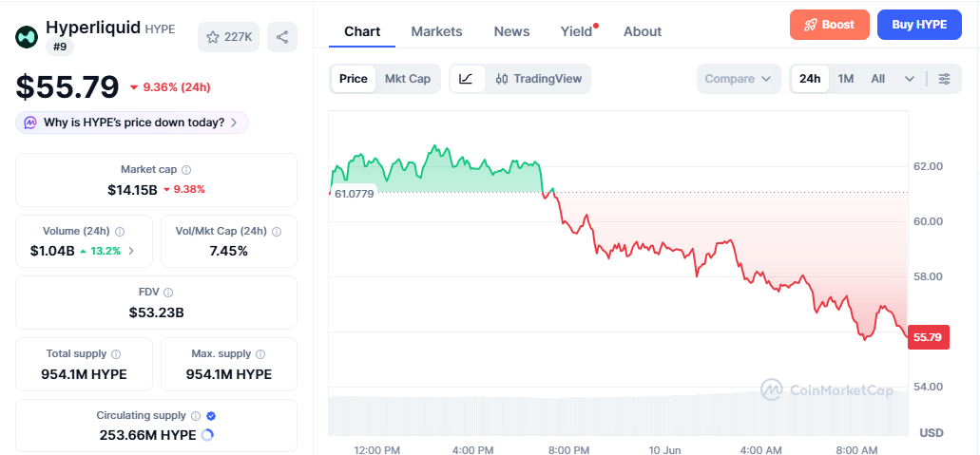Viewport: 980px width, 455px height.
Task: Click the AI chat icon in price question
Action: click(30, 123)
